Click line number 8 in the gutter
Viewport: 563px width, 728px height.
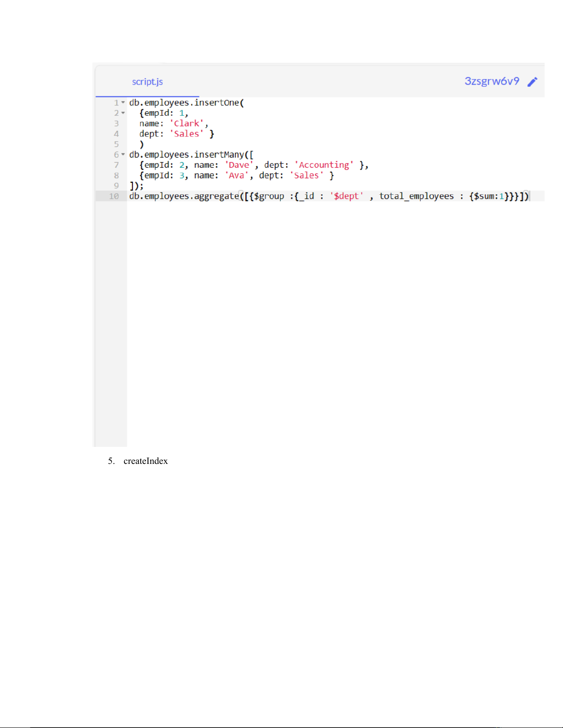tap(116, 175)
